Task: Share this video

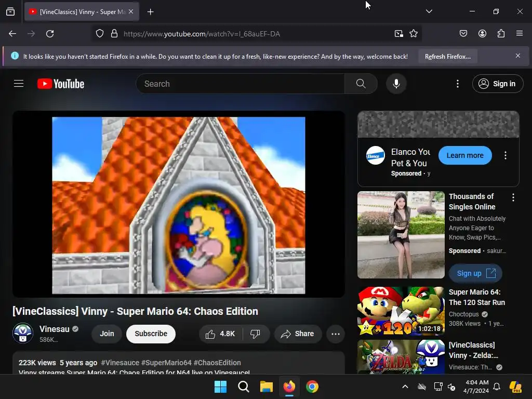Action: [x=298, y=334]
